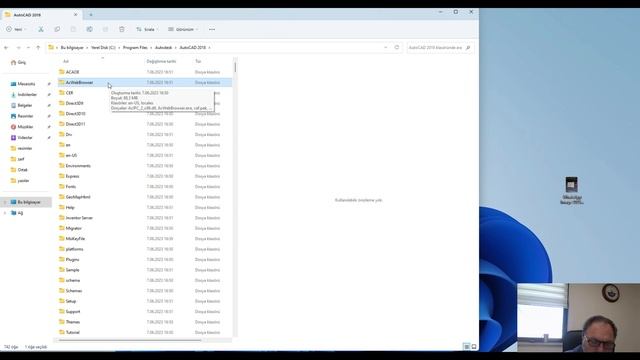Select the Themes folder icon
The width and height of the screenshot is (640, 360).
62,322
